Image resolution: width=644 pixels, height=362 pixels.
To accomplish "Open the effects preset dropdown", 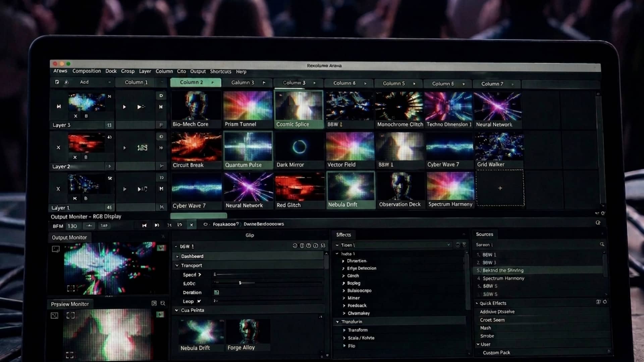I will [448, 245].
